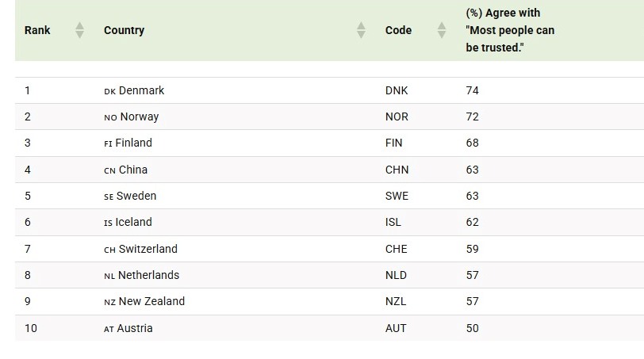The height and width of the screenshot is (359, 644).
Task: Open the Switzerland country link
Action: pyautogui.click(x=148, y=249)
